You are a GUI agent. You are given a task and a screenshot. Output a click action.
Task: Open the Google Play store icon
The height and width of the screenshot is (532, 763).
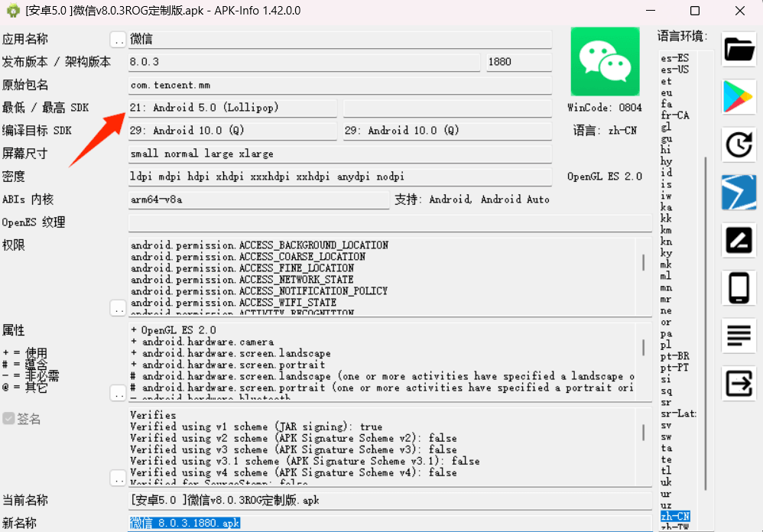739,97
